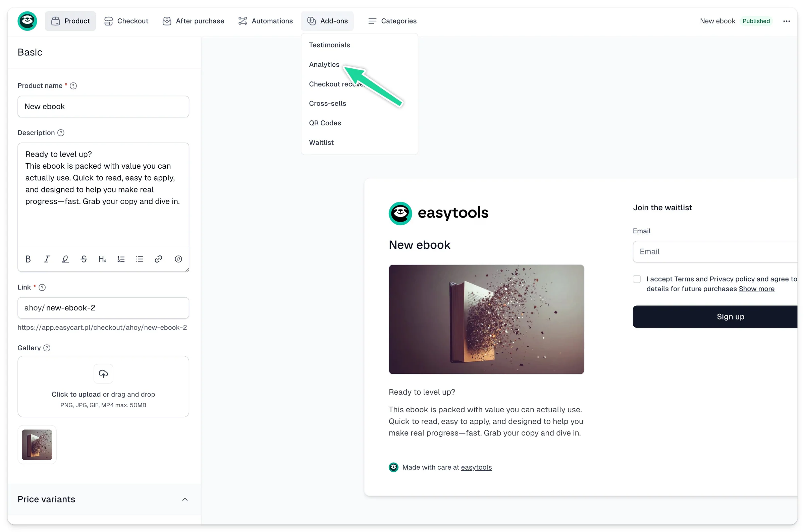Select Waitlist from Add-ons menu

321,142
